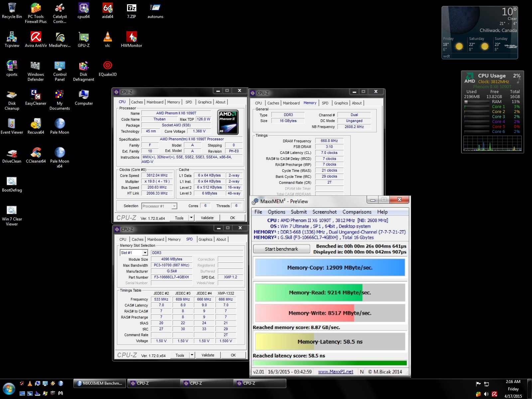Open aida64 desktop icon
The image size is (532, 399).
(x=107, y=11)
